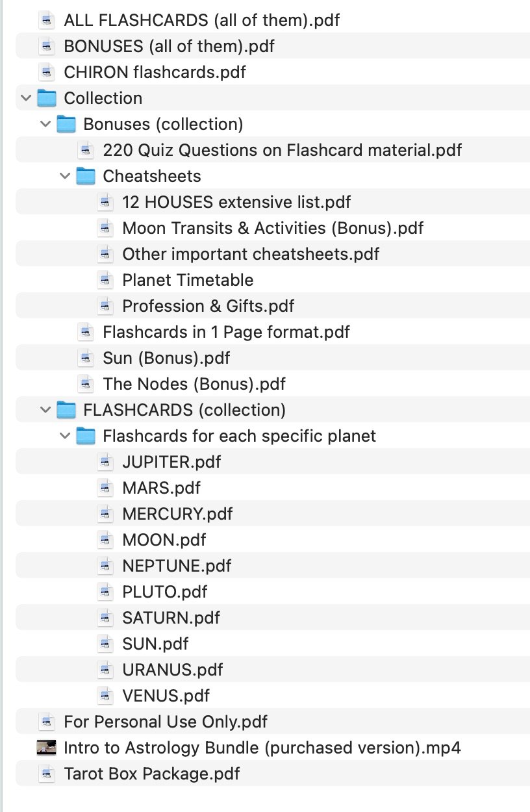Select the 220 Quiz Questions PDF file
The height and width of the screenshot is (812, 530).
282,150
